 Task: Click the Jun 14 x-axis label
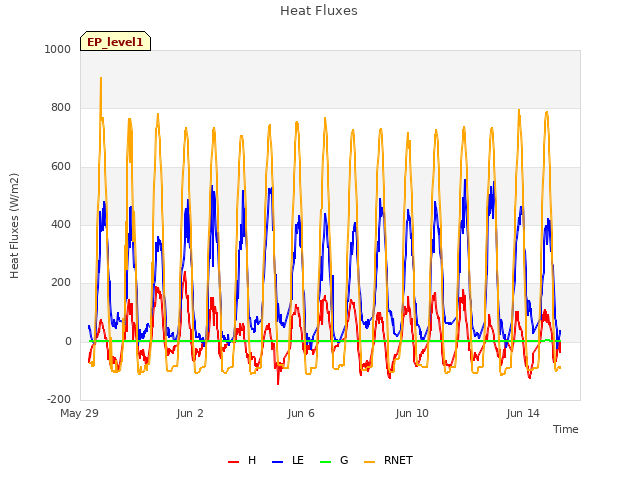pos(523,413)
